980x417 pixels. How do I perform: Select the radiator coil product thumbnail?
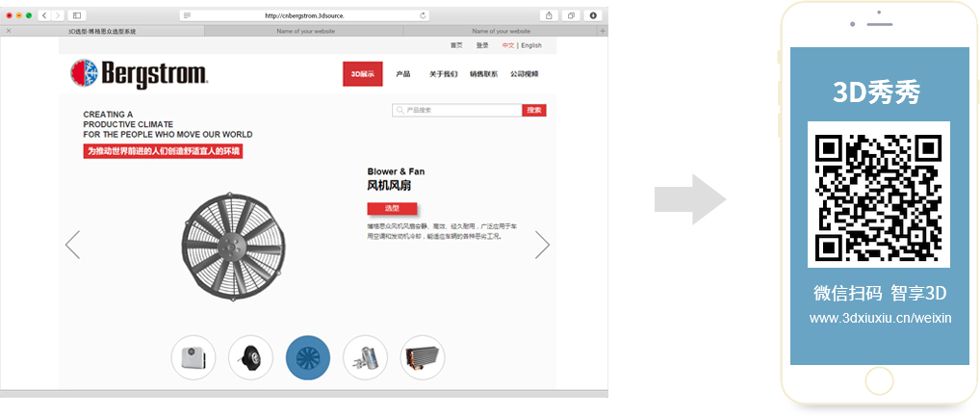click(423, 357)
